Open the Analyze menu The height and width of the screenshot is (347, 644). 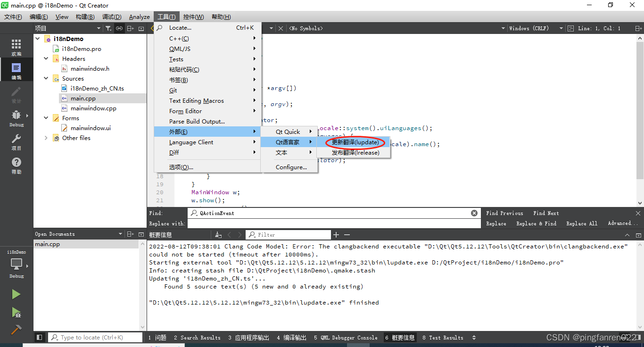140,17
